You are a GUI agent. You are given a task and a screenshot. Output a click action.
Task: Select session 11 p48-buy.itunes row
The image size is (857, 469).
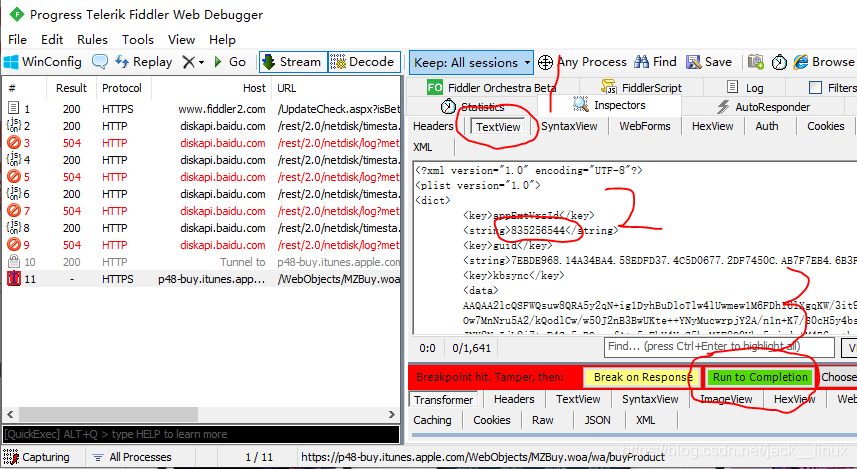pyautogui.click(x=202, y=279)
